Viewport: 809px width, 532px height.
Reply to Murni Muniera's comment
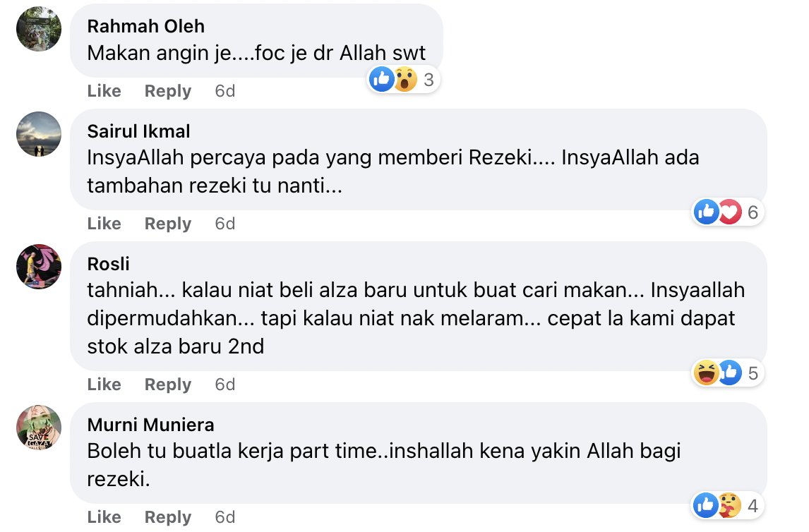[168, 517]
